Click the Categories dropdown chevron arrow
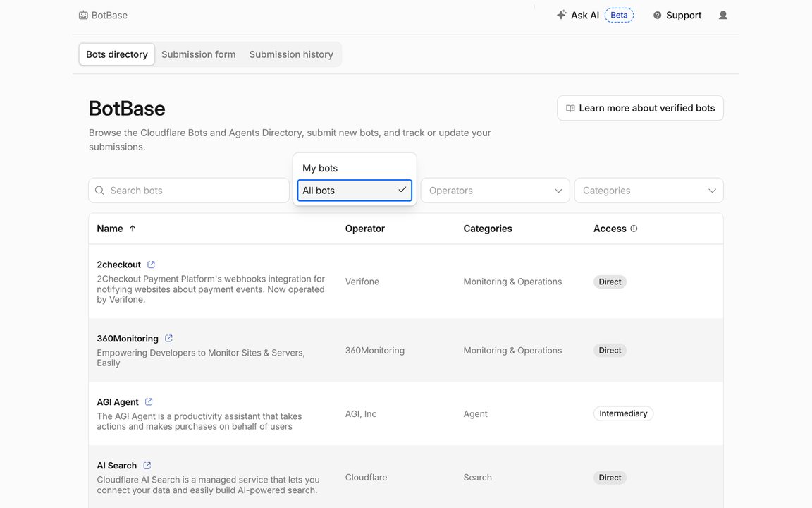 [x=712, y=190]
